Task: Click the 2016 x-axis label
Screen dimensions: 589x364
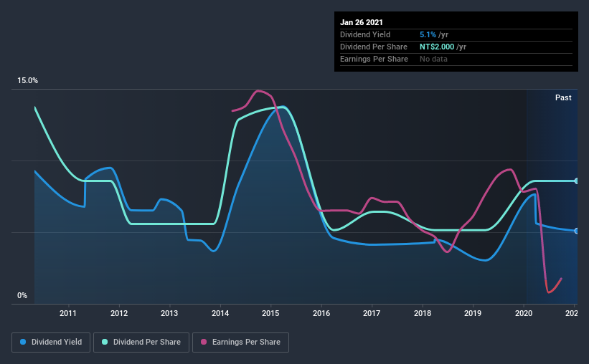Action: click(x=321, y=313)
